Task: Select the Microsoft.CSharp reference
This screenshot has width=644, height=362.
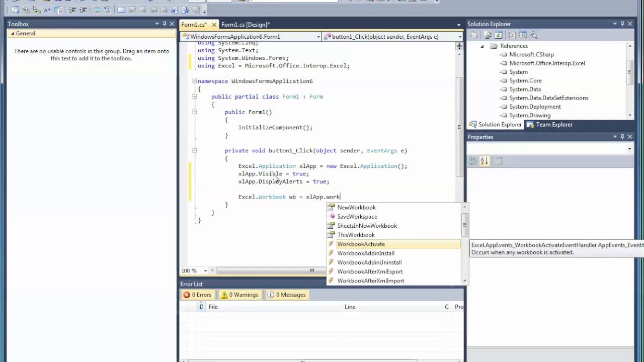Action: pos(531,54)
